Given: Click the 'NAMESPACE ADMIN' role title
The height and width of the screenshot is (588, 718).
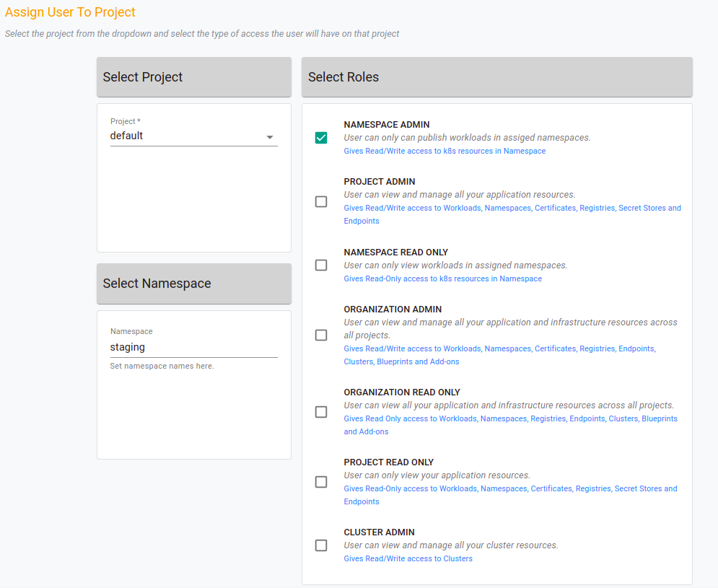Looking at the screenshot, I should point(387,125).
